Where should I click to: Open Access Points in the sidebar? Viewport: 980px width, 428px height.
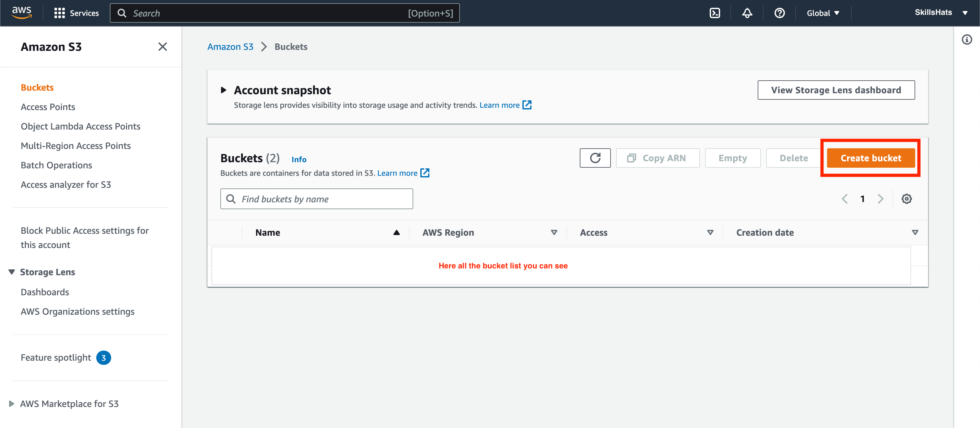click(x=48, y=107)
